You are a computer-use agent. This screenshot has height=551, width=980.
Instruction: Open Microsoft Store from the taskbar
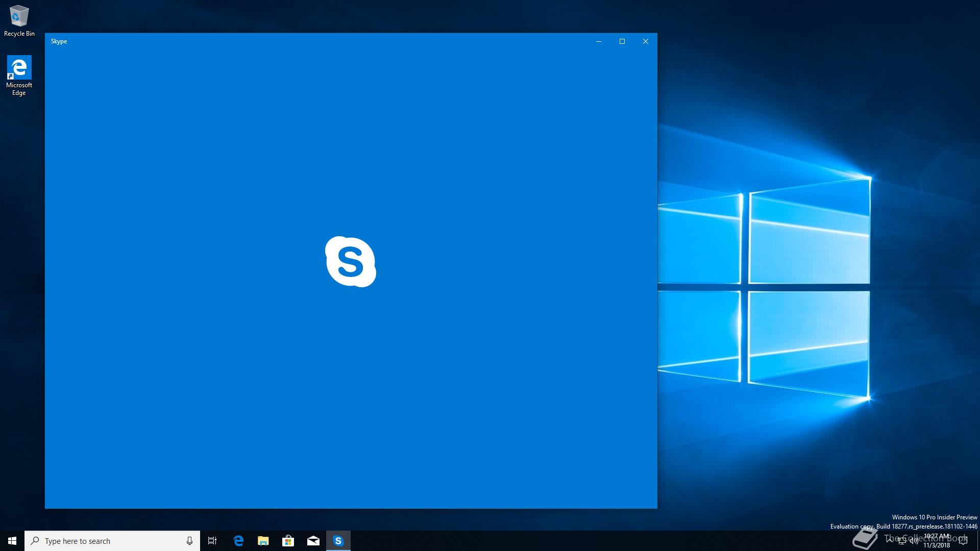coord(288,541)
